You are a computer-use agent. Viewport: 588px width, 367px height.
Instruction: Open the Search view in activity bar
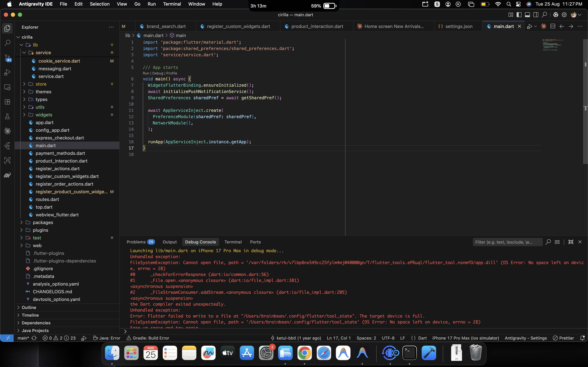tap(7, 43)
